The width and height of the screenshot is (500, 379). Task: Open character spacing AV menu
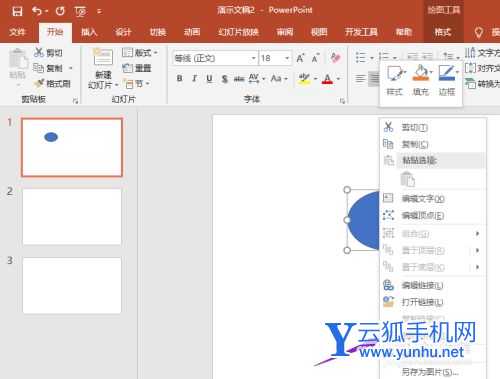[256, 79]
